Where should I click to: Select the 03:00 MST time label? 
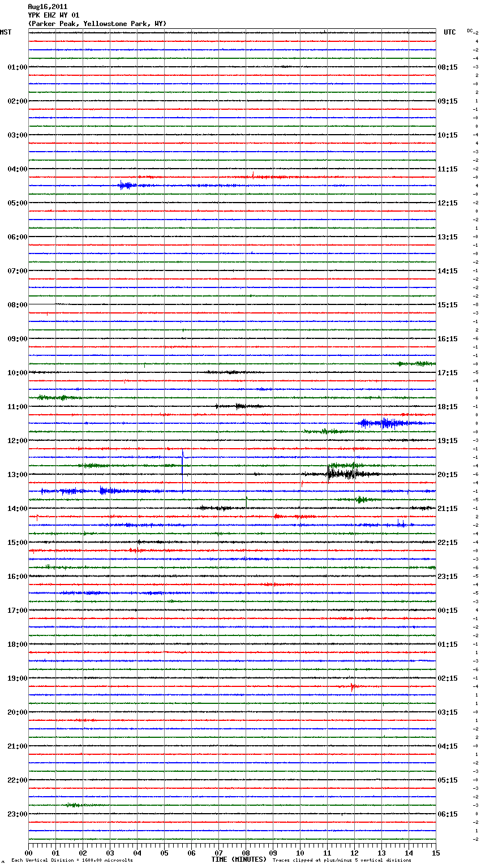17,135
